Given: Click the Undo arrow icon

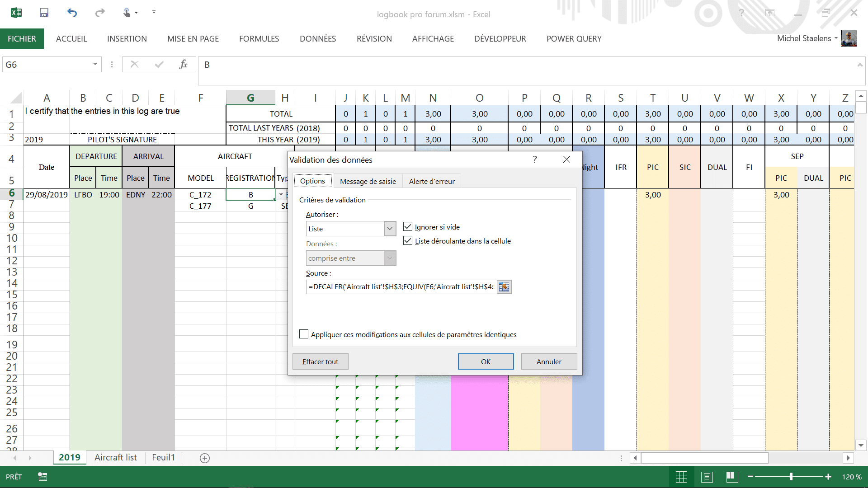Looking at the screenshot, I should tap(72, 13).
